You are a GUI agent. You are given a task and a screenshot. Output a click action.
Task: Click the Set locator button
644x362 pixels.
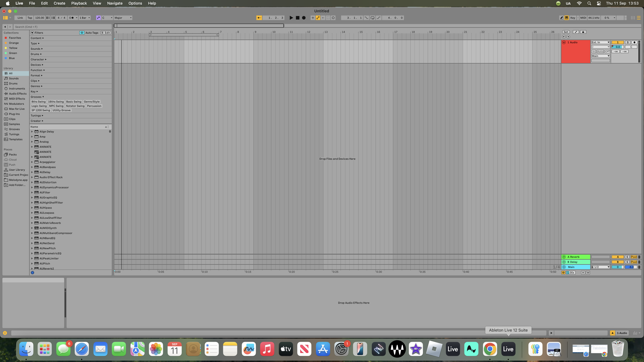click(566, 32)
